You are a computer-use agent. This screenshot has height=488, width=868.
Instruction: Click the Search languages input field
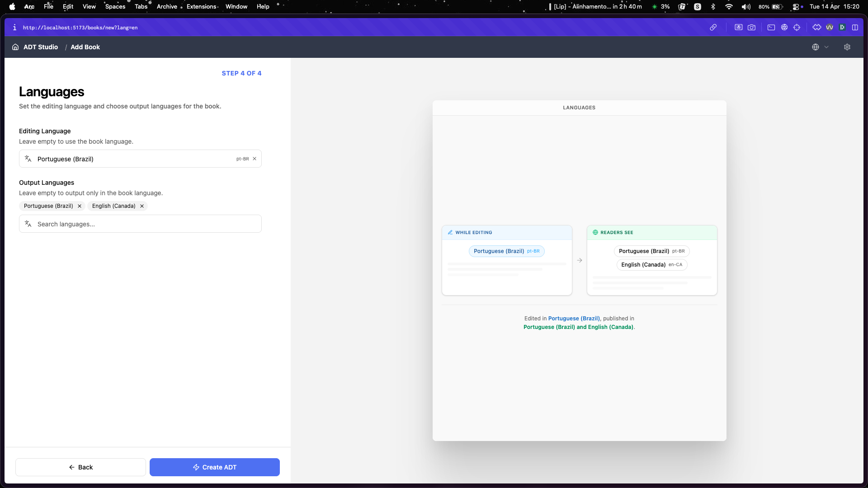click(x=140, y=224)
